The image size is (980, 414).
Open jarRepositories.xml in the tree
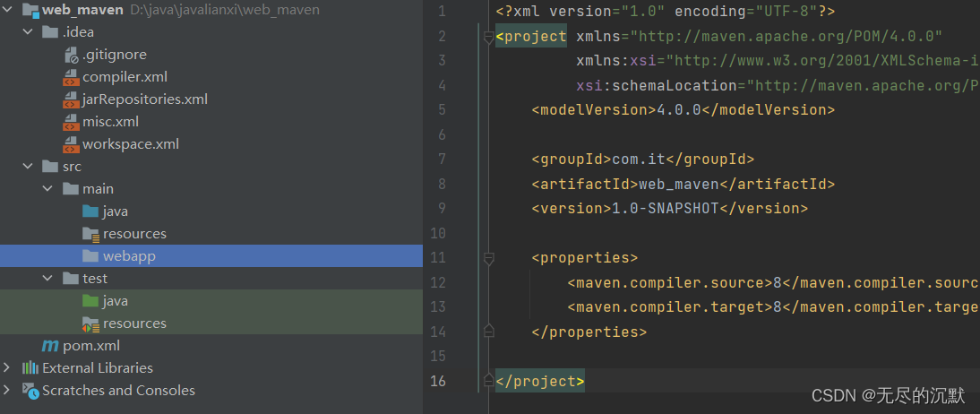[x=145, y=100]
